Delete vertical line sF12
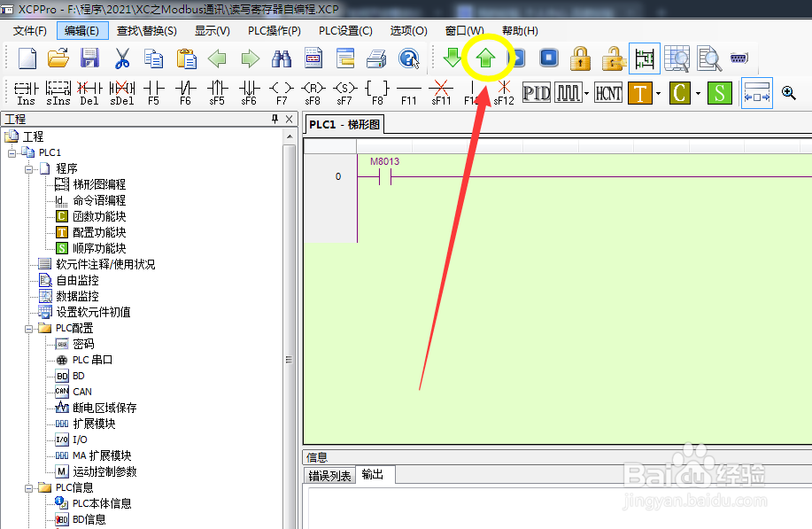Image resolution: width=812 pixels, height=529 pixels. pyautogui.click(x=504, y=93)
